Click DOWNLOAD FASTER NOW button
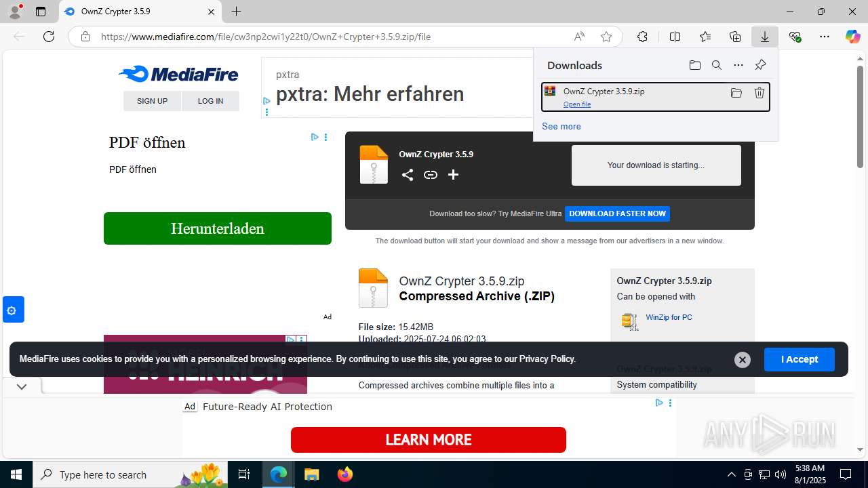This screenshot has width=868, height=488. [618, 213]
